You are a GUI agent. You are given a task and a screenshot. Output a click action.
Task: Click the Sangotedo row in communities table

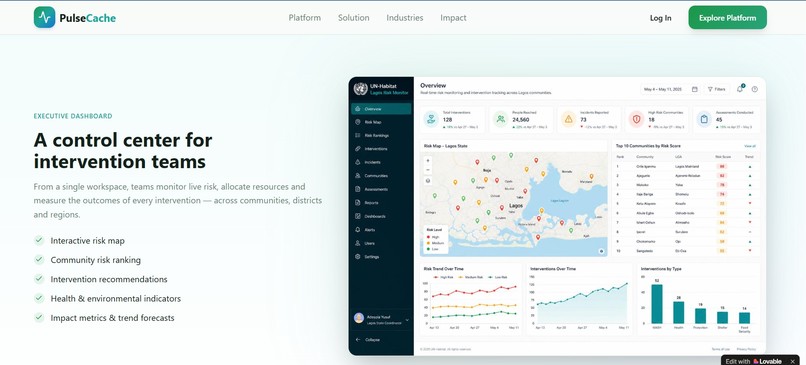click(686, 250)
